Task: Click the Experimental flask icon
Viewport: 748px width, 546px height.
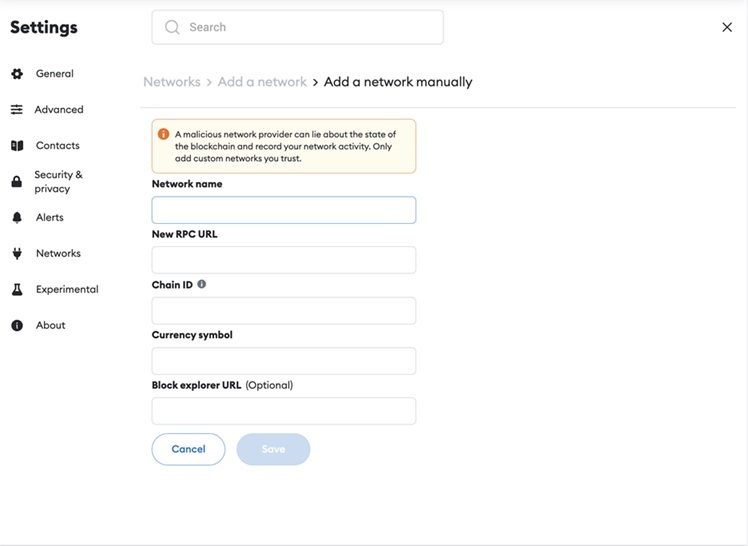Action: tap(17, 290)
